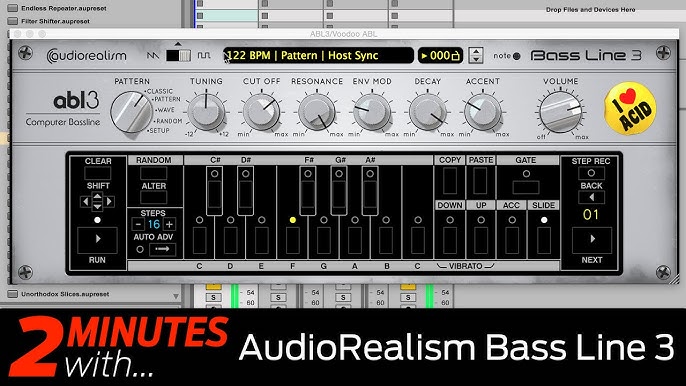Shift pattern right with arrow
Screen dimensions: 686x386
pos(109,202)
